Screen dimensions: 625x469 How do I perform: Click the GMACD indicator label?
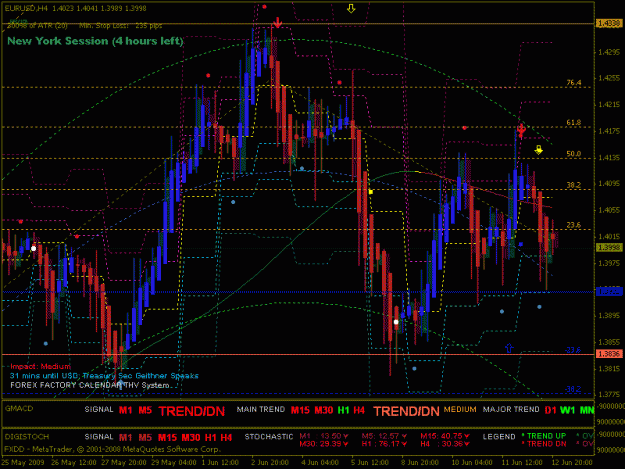pos(19,408)
